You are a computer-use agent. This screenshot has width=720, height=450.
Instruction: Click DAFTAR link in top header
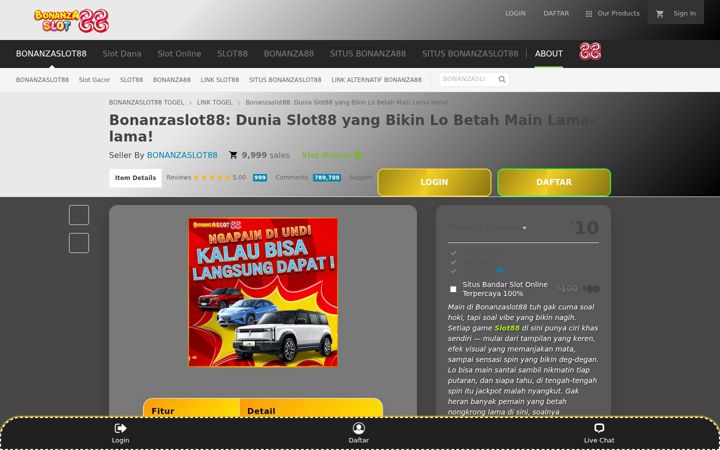[556, 13]
